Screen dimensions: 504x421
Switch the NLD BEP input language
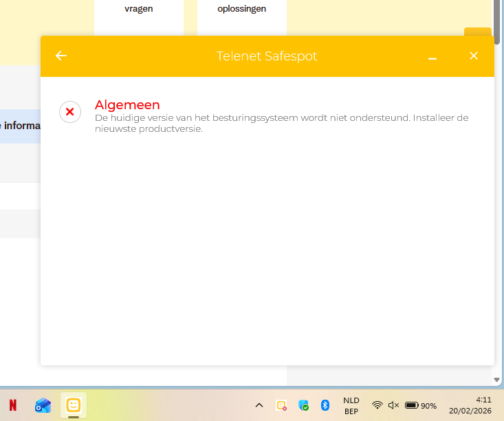click(x=351, y=406)
